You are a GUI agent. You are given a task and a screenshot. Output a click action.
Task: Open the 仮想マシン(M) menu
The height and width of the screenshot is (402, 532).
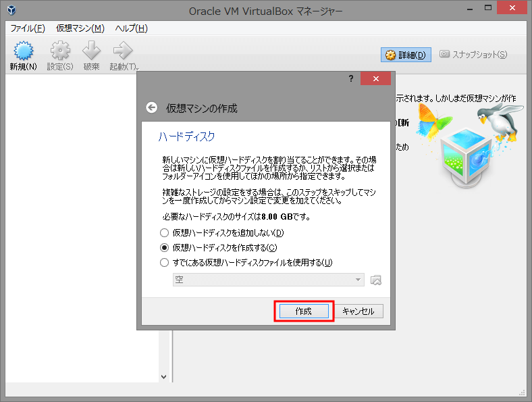click(80, 28)
